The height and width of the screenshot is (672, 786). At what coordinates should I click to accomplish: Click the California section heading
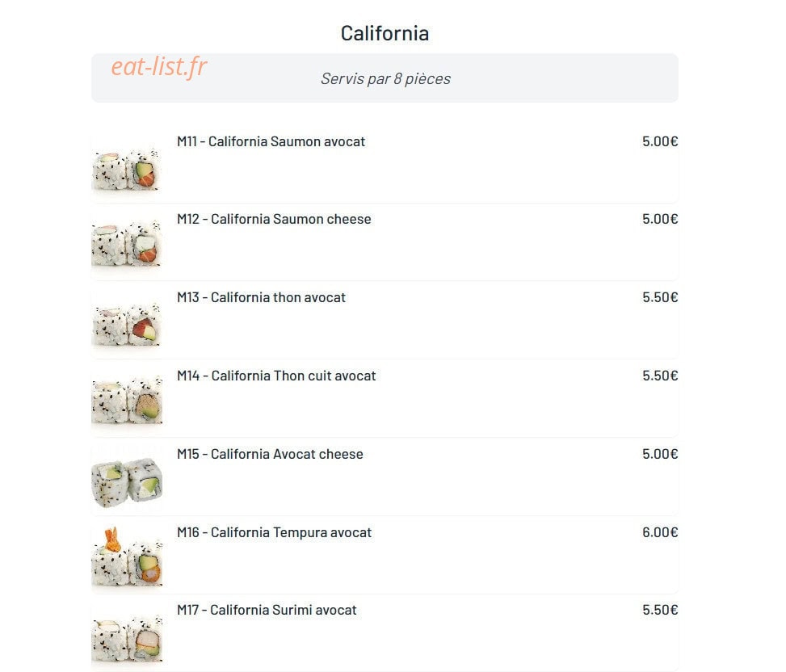(385, 34)
